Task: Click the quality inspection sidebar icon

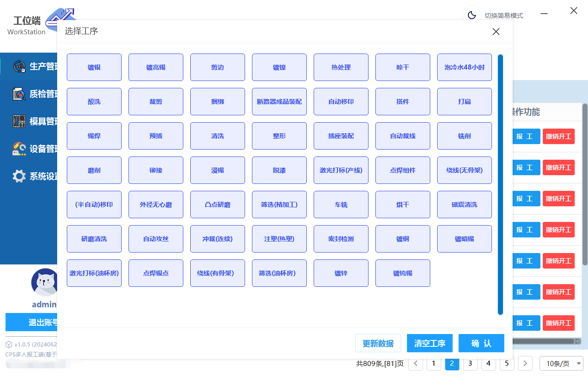Action: 19,94
